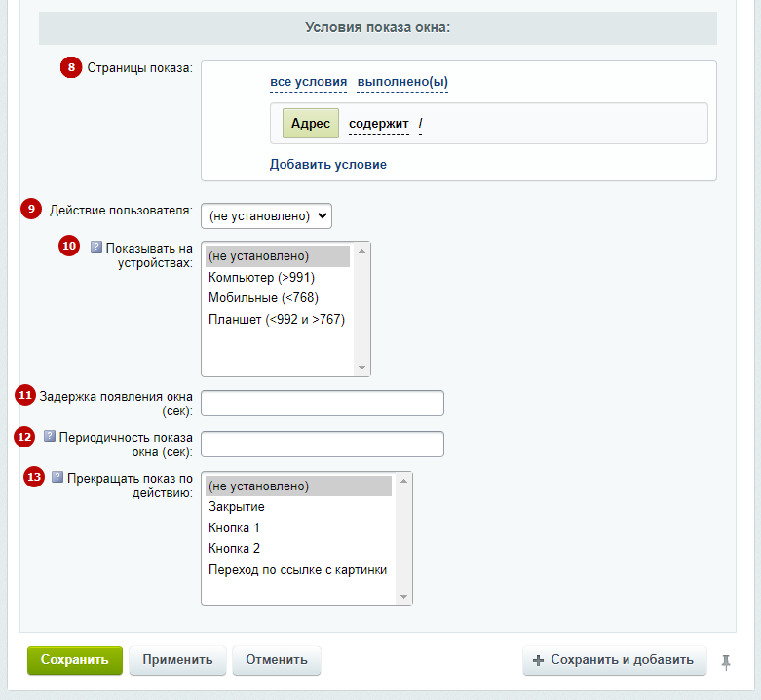Click the red number 13 marker
The height and width of the screenshot is (700, 761).
[x=34, y=477]
